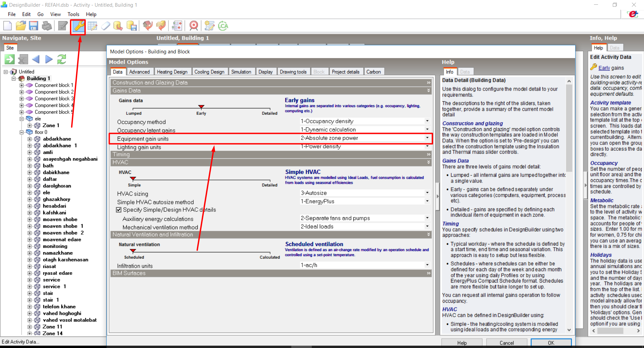Click the red target toolbar icon
The width and height of the screenshot is (644, 348).
pos(194,26)
